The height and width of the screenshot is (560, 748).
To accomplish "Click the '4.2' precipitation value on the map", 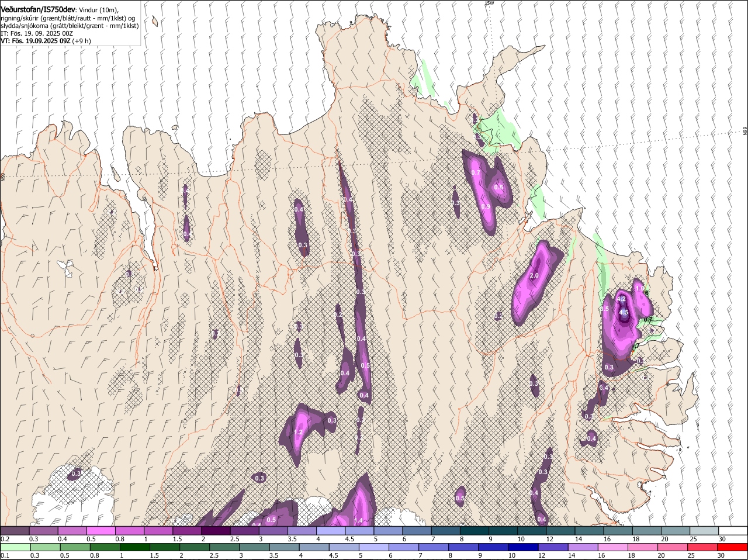I will (x=622, y=299).
